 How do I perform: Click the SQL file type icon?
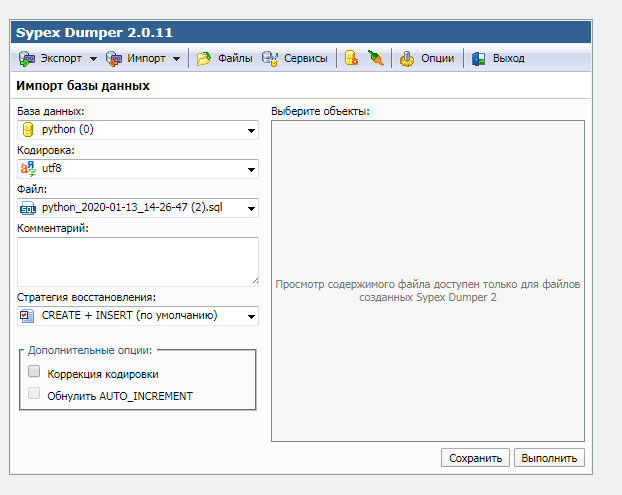tap(28, 208)
